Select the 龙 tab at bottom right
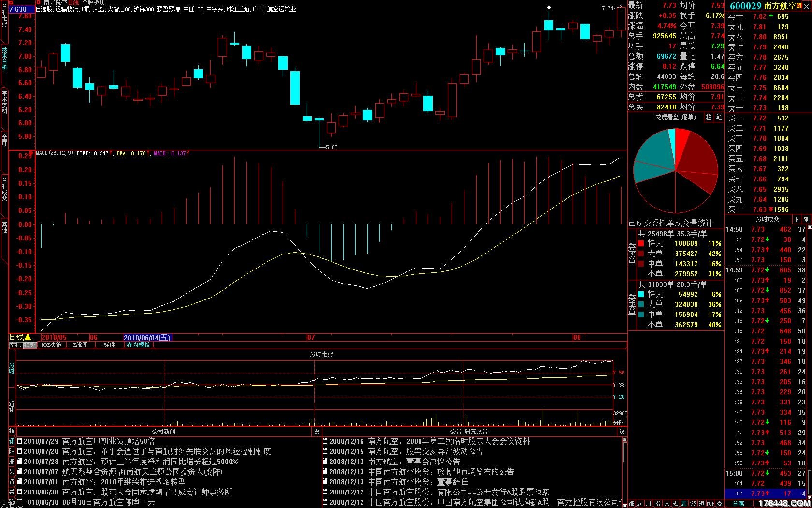The height and width of the screenshot is (508, 812). pyautogui.click(x=684, y=504)
